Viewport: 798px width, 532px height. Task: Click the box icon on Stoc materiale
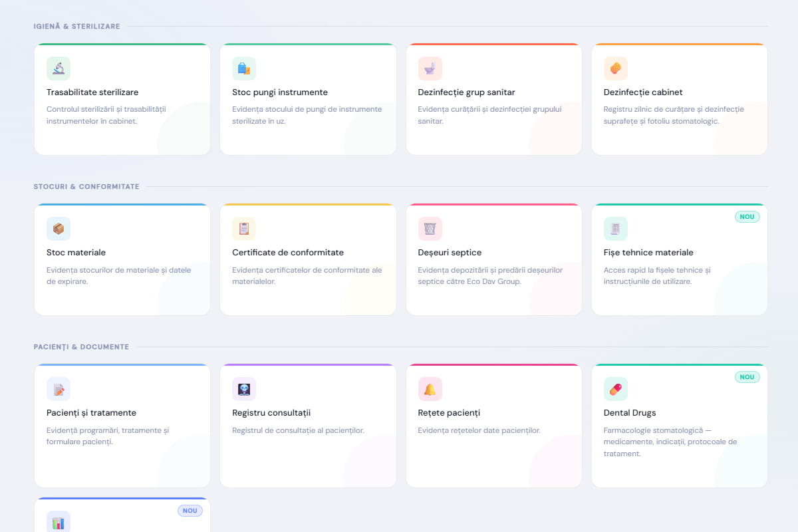(59, 229)
